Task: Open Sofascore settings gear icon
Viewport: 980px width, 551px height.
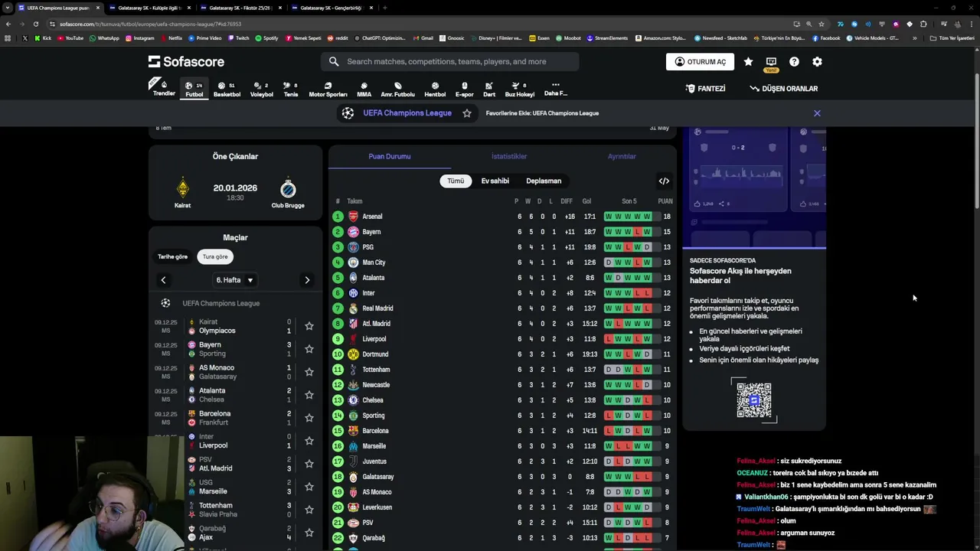Action: coord(817,62)
